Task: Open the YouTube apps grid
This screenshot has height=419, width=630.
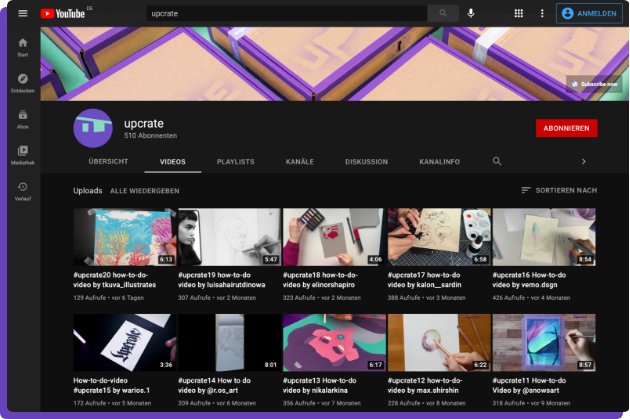Action: [x=518, y=13]
